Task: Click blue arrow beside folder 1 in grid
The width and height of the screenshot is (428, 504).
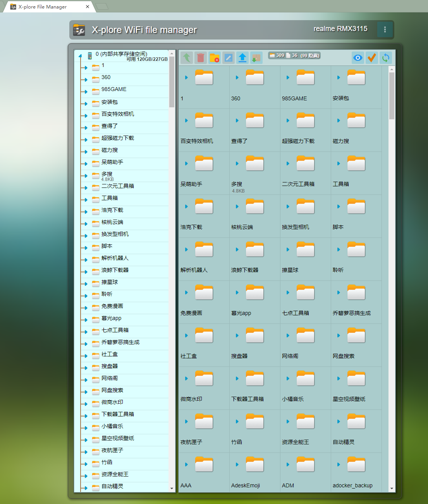Action: (186, 77)
